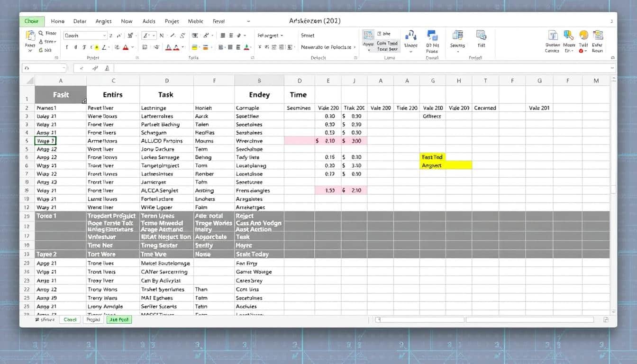Click the magnifier icon beside Paste
This screenshot has width=637, height=364.
pos(41,33)
